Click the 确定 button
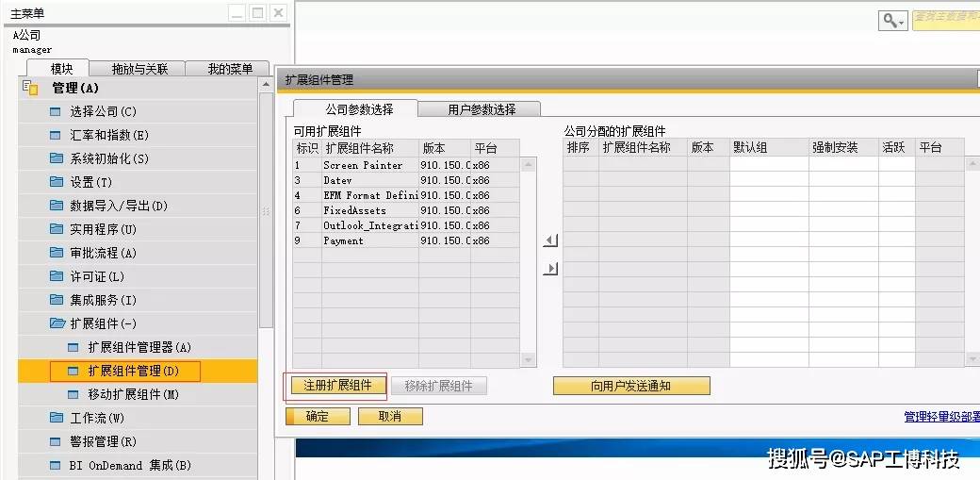 (318, 416)
